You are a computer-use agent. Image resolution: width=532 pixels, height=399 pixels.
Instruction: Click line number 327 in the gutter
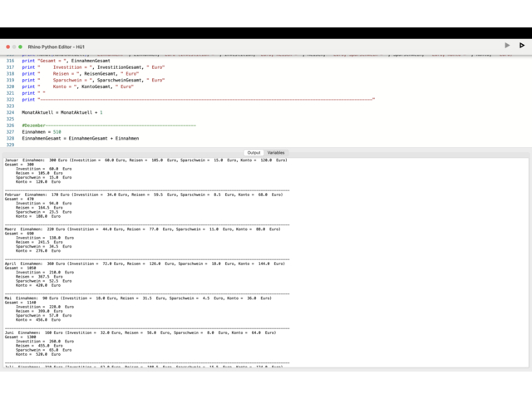coord(11,131)
